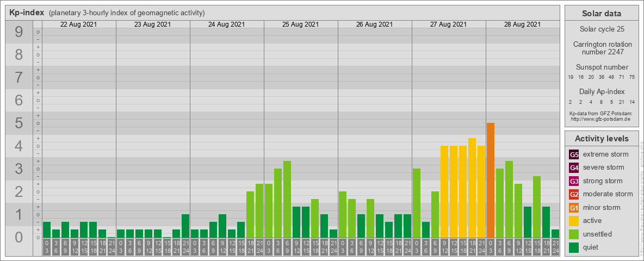Screen dimensions: 644x261
Task: Click the G5 extreme storm badge
Action: [x=574, y=154]
